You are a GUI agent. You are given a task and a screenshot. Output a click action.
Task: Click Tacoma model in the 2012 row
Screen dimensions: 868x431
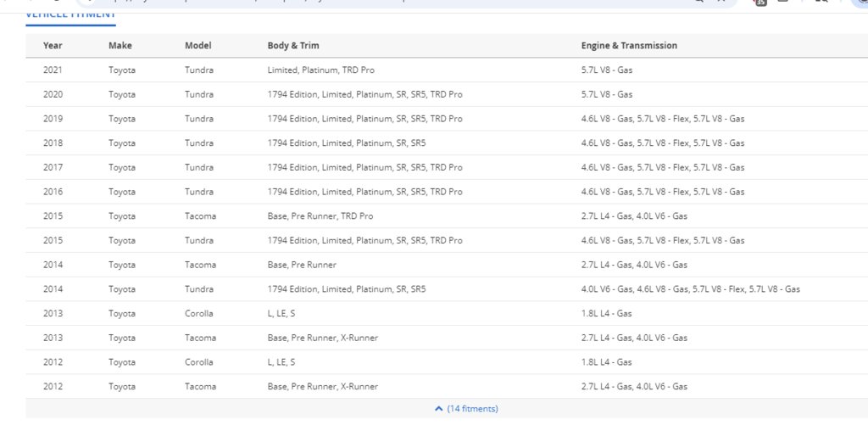[x=200, y=387]
